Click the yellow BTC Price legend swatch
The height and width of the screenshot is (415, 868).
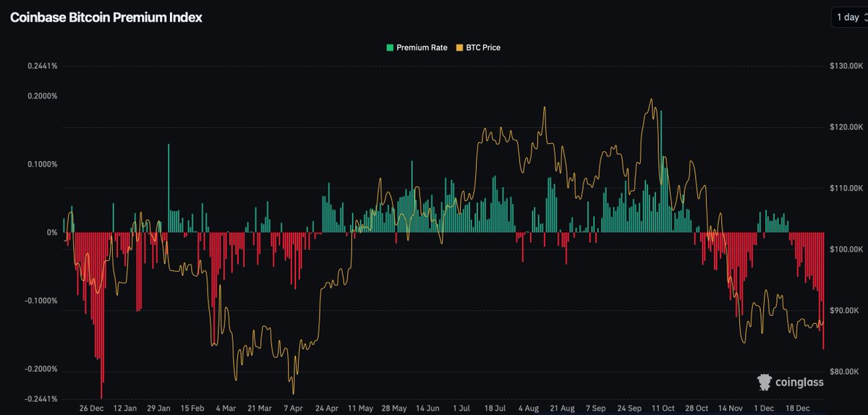pyautogui.click(x=459, y=48)
